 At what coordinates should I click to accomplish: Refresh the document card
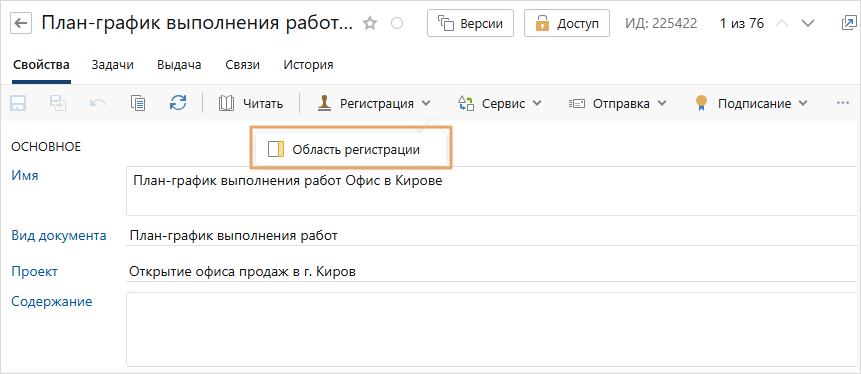pos(178,103)
